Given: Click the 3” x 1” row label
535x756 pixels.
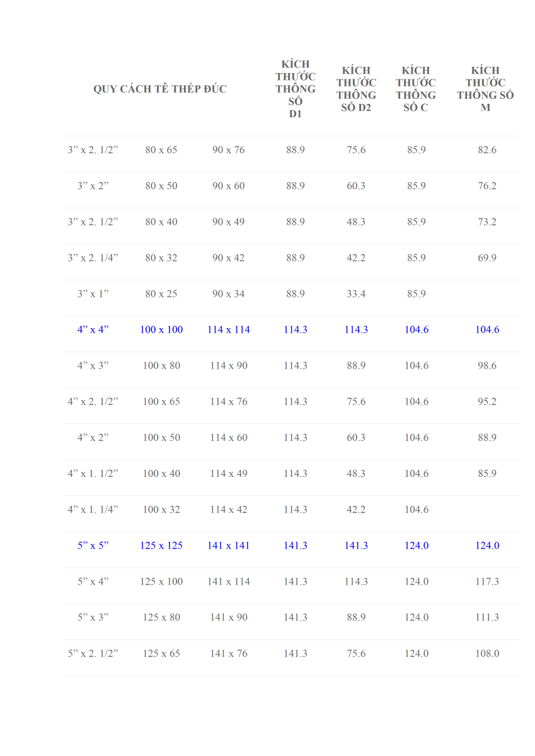Looking at the screenshot, I should coord(93,294).
